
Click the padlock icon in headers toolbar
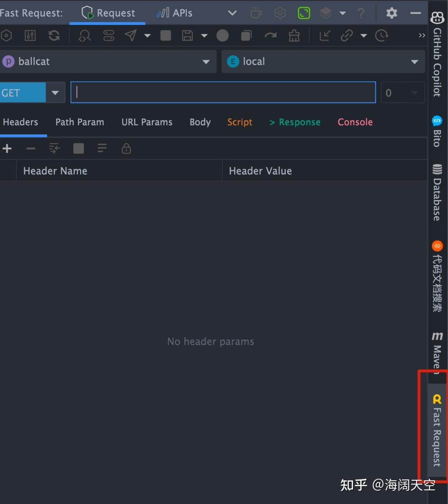126,149
